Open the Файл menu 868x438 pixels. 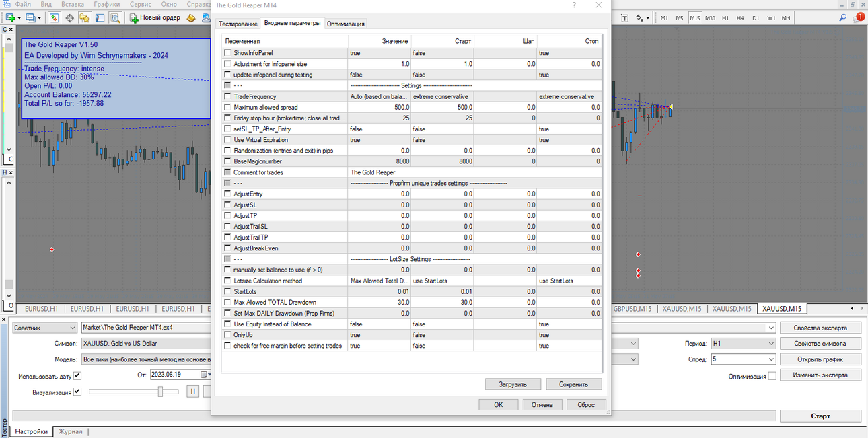pos(22,4)
